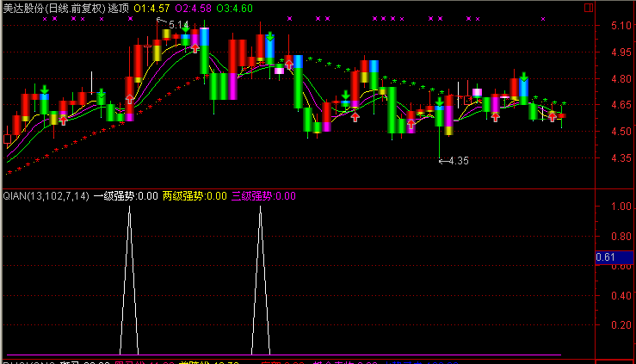Click the peak of the first white spike
This screenshot has height=364, width=636.
click(129, 207)
